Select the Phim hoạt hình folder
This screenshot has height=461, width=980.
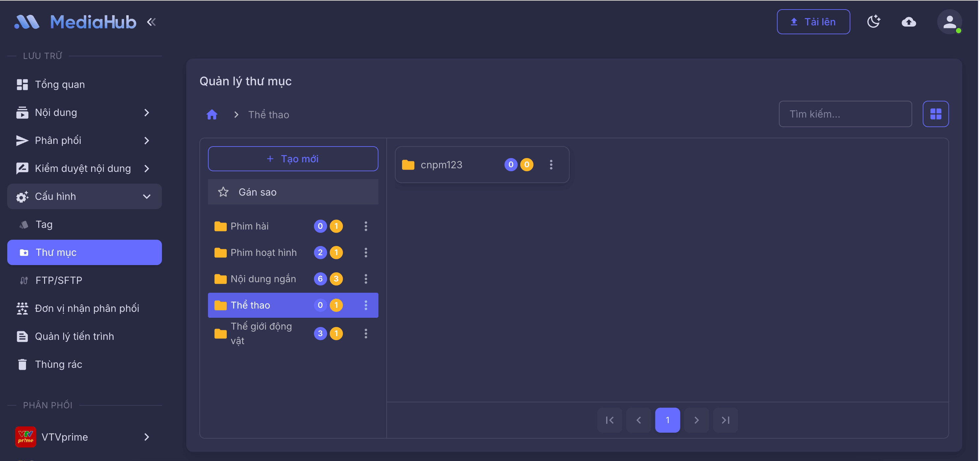pos(263,252)
